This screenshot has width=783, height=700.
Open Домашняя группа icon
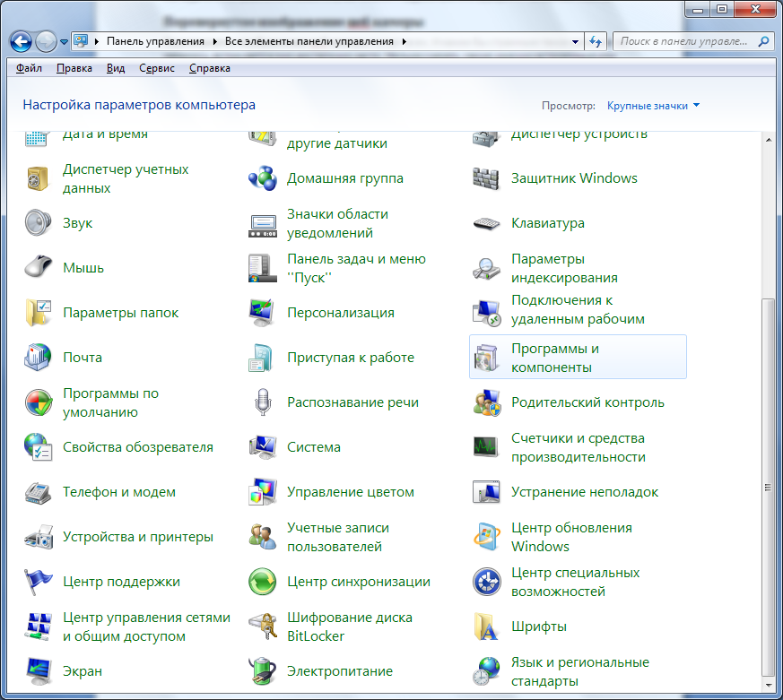[x=262, y=178]
